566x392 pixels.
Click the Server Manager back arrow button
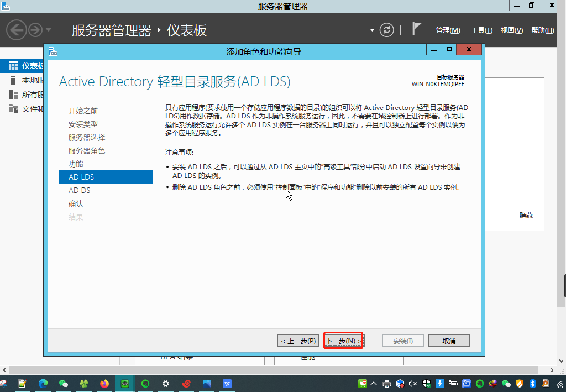coord(16,30)
